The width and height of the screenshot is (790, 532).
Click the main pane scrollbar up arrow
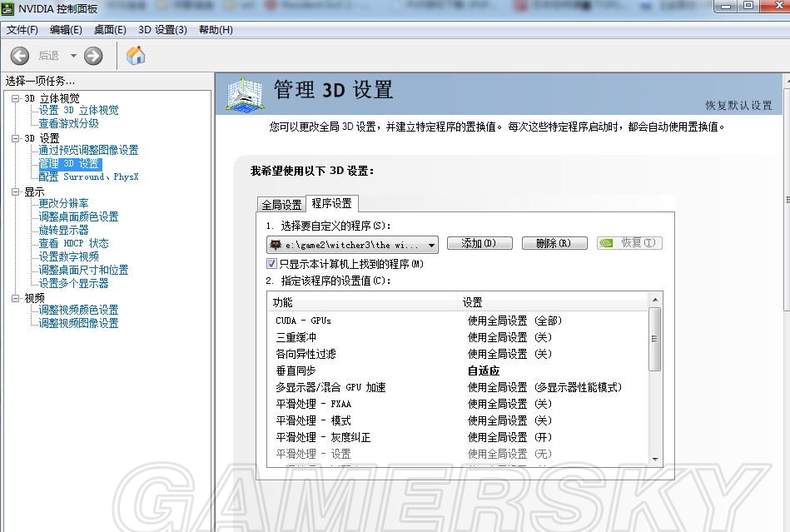click(787, 80)
